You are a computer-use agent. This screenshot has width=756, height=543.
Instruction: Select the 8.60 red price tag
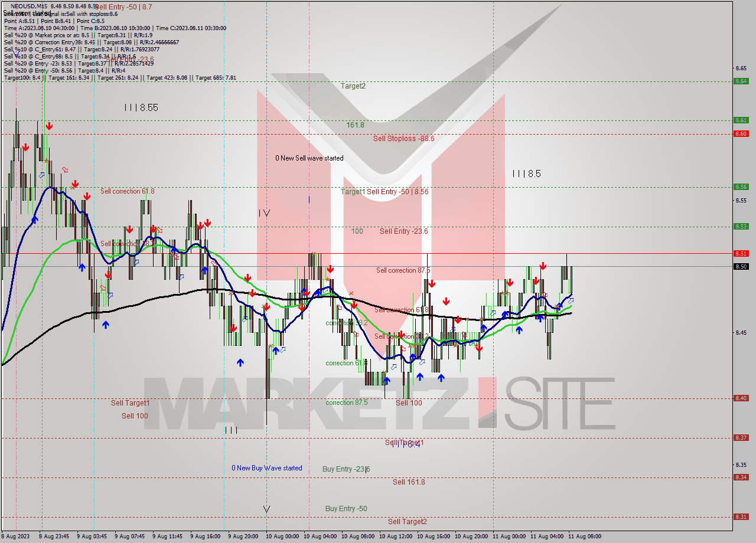(741, 134)
